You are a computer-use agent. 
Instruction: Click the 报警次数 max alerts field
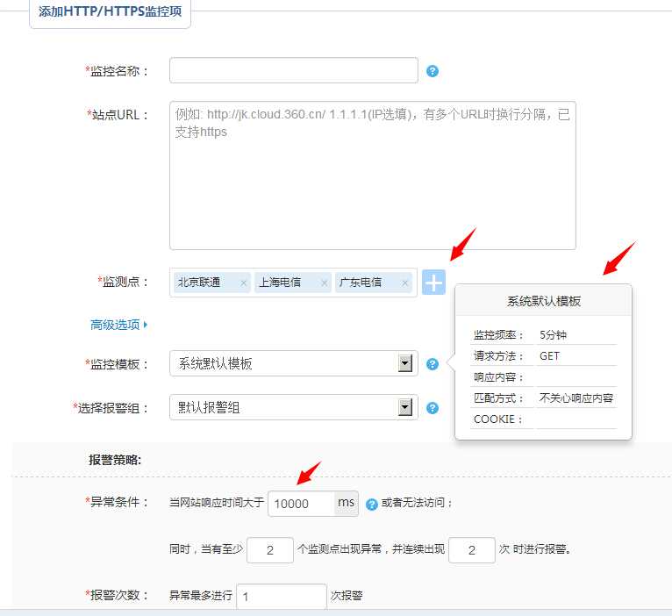click(x=281, y=597)
